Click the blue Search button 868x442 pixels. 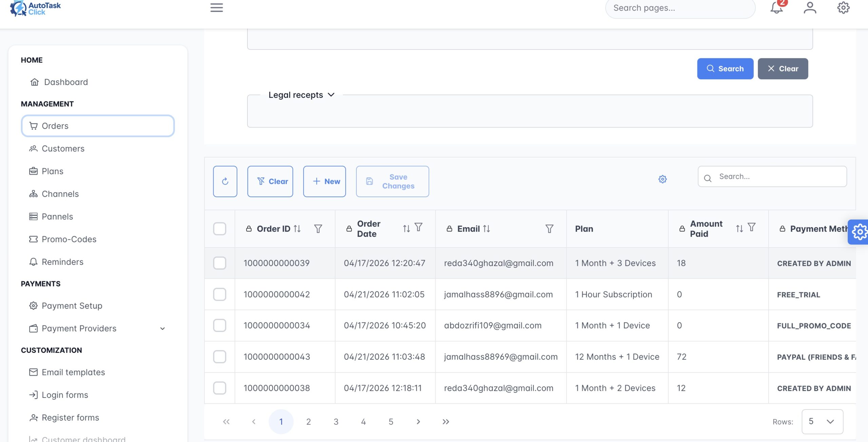[725, 69]
